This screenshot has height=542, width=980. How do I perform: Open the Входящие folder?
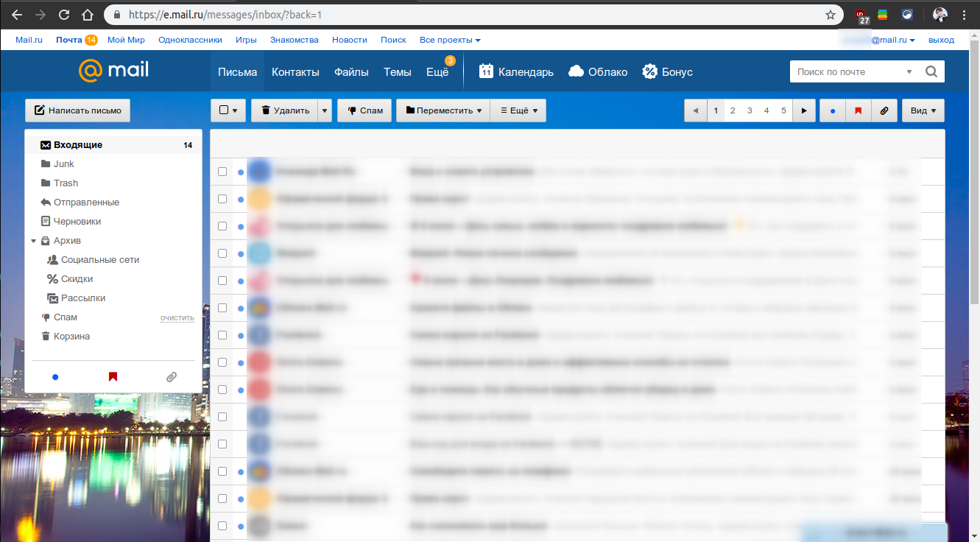(x=113, y=145)
